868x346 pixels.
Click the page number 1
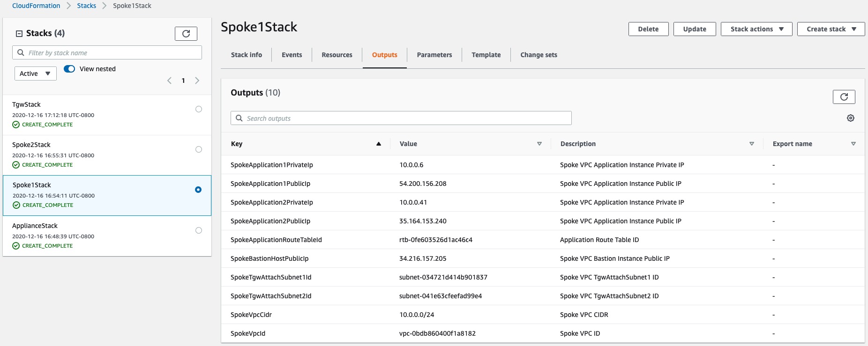(x=183, y=81)
